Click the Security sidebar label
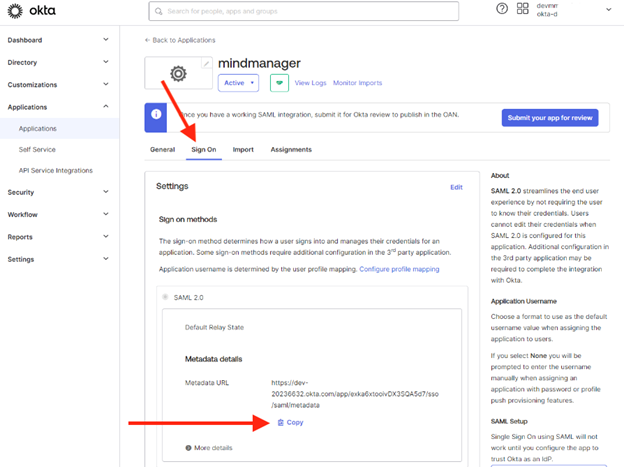This screenshot has height=467, width=624. pyautogui.click(x=21, y=192)
